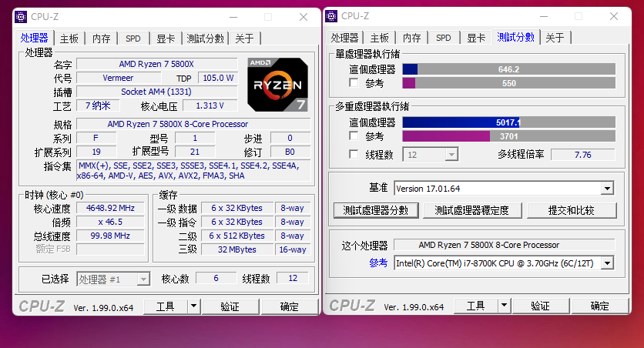This screenshot has height=348, width=644.
Task: Open the 已选择 处理器 #1 dropdown
Action: click(x=113, y=279)
